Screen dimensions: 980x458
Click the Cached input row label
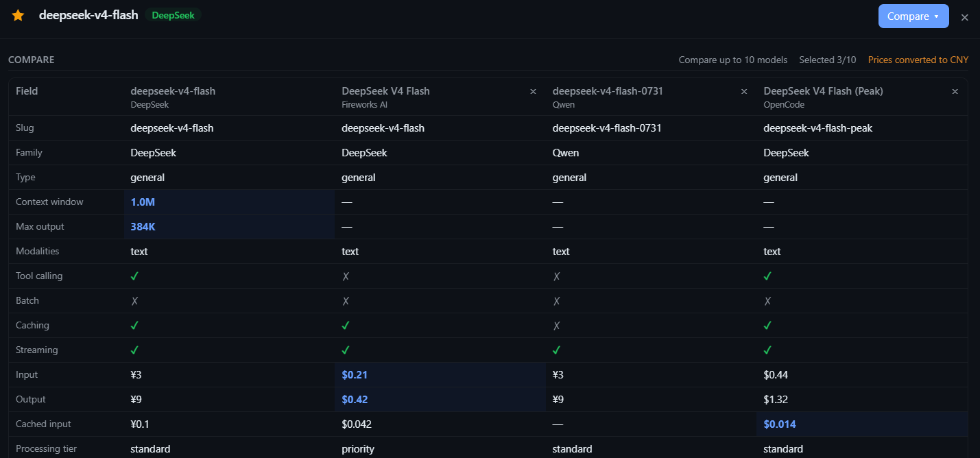(x=43, y=424)
